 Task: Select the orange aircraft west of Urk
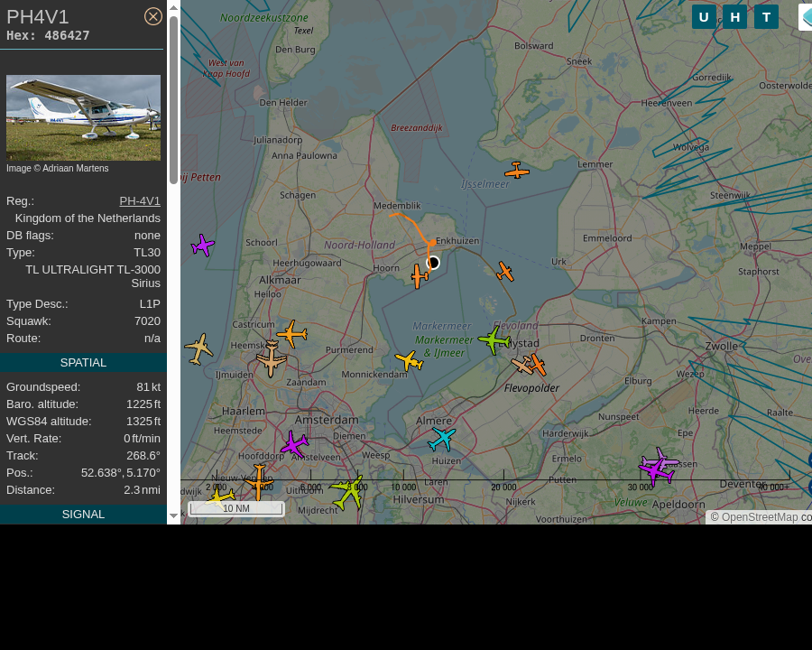[x=505, y=272]
